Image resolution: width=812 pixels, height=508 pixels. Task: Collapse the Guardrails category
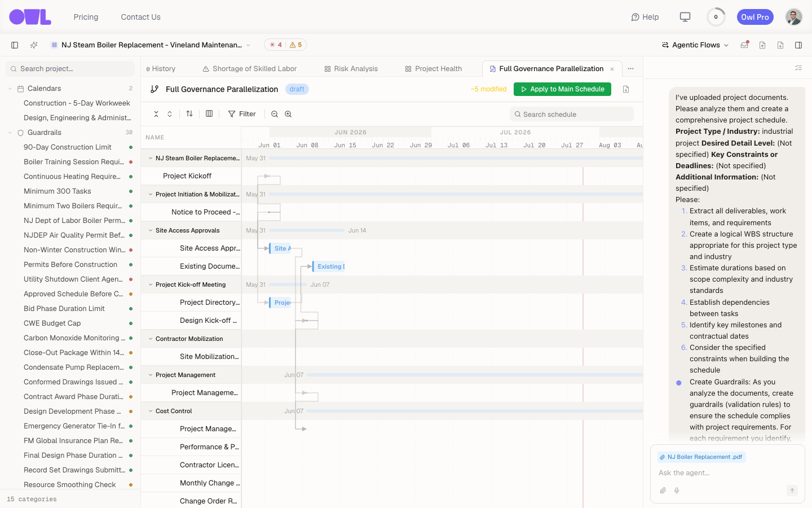[x=10, y=133]
